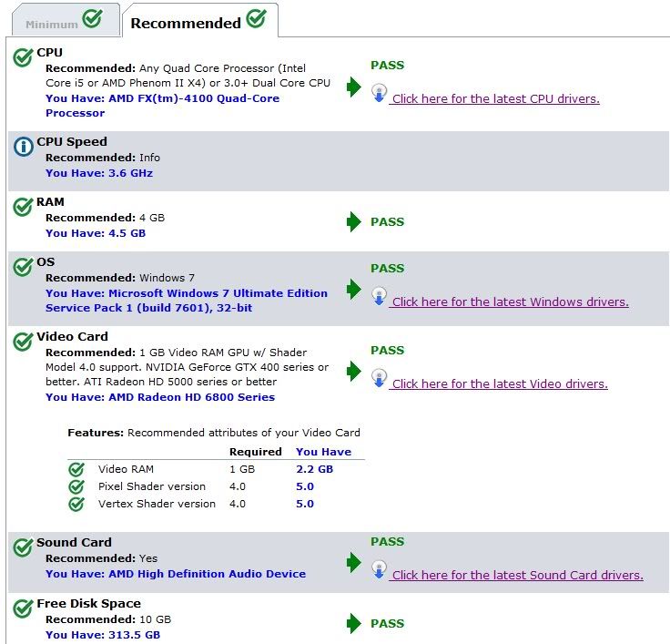670x644 pixels.
Task: Open the latest Windows drivers link
Action: tap(510, 302)
